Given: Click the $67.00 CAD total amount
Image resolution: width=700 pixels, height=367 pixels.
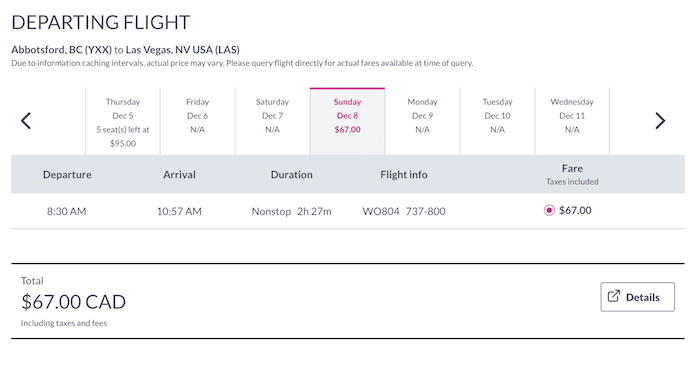Looking at the screenshot, I should (73, 302).
